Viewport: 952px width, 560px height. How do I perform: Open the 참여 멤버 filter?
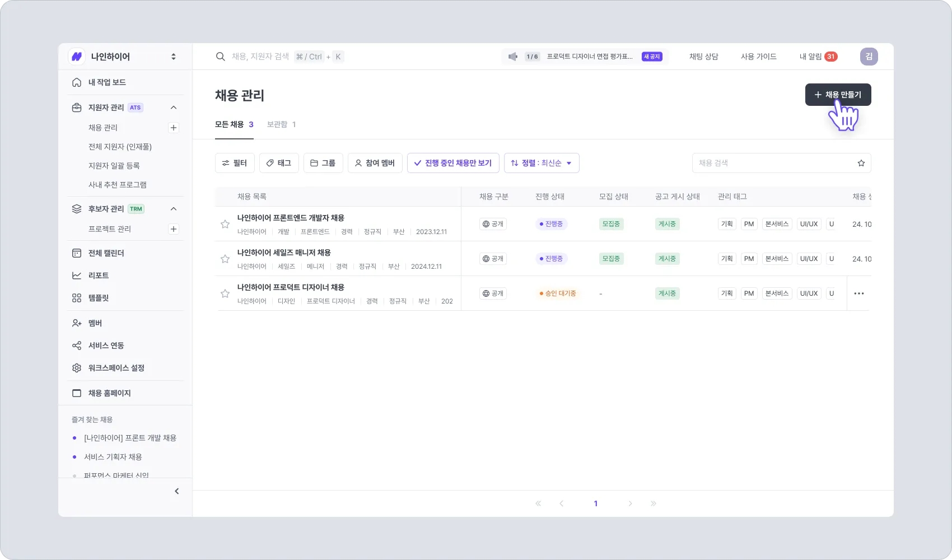[x=375, y=163]
